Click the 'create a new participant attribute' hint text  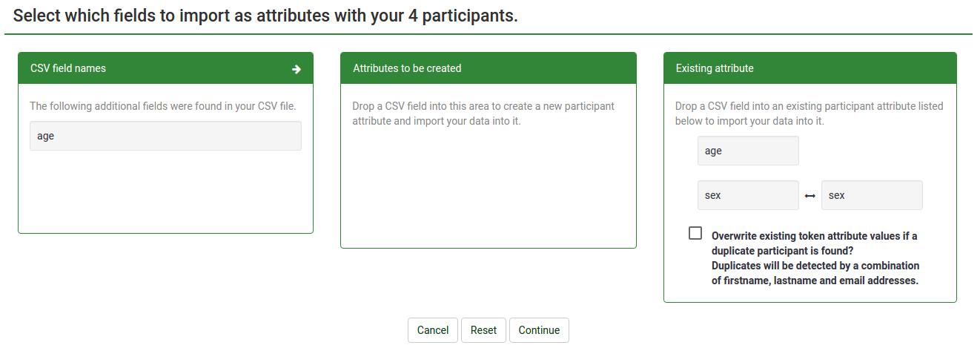(483, 114)
